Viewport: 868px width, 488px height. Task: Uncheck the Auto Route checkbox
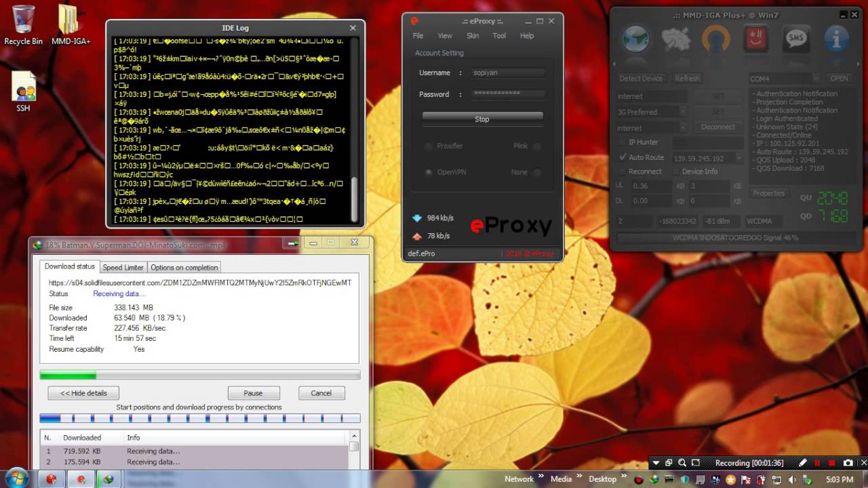click(x=623, y=157)
